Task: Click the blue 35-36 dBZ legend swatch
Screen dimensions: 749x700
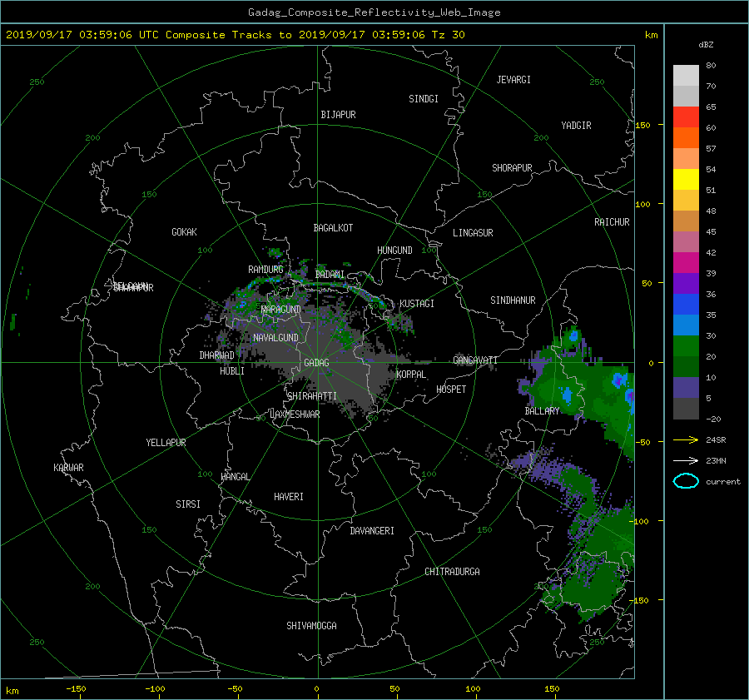Action: point(686,304)
